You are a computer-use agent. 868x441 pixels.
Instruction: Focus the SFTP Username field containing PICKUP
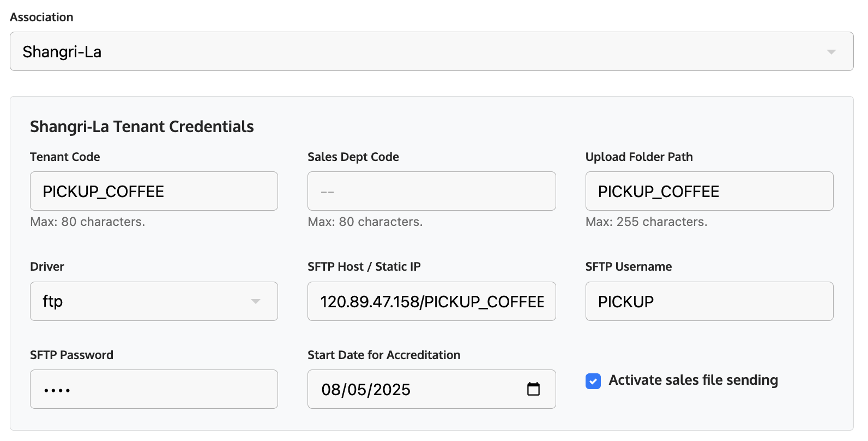pyautogui.click(x=709, y=301)
